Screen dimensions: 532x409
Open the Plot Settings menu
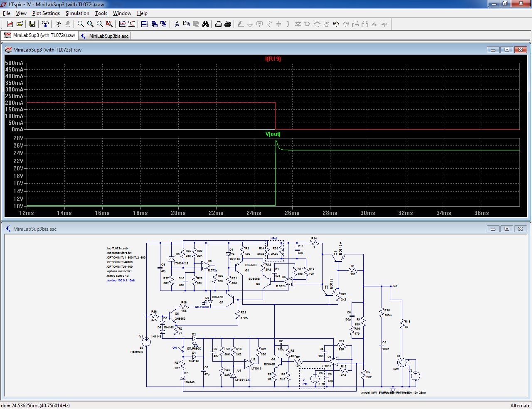(46, 13)
